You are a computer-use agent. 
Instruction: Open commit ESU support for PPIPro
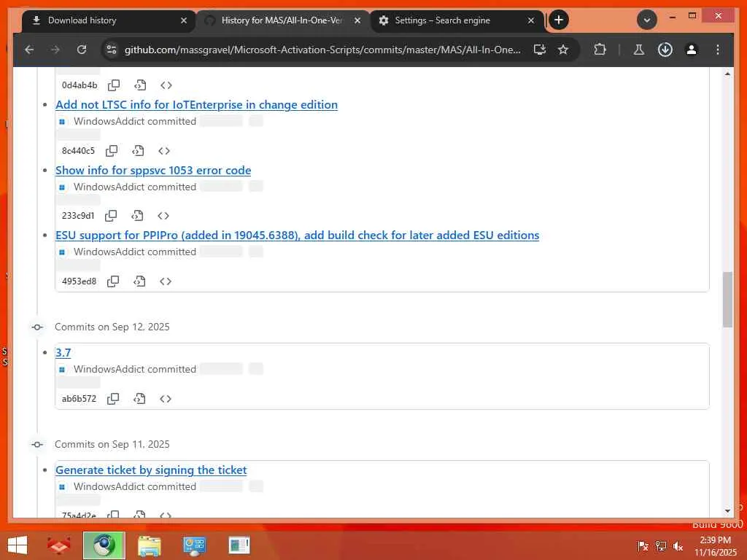tap(298, 236)
